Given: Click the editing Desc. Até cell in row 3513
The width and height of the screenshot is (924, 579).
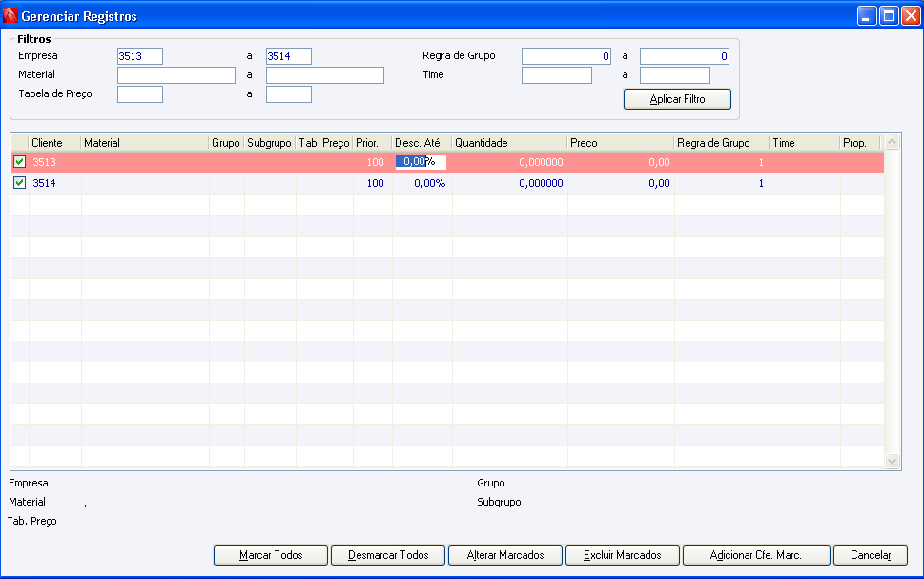Looking at the screenshot, I should click(x=421, y=161).
